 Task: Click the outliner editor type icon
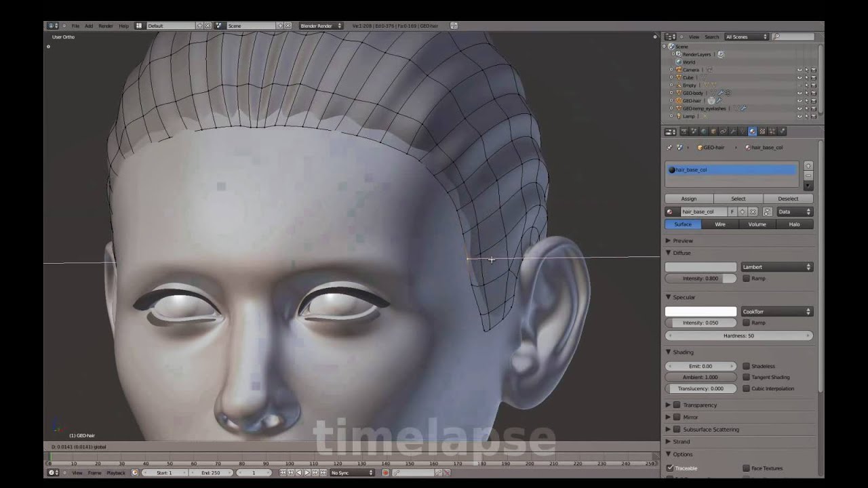(670, 37)
